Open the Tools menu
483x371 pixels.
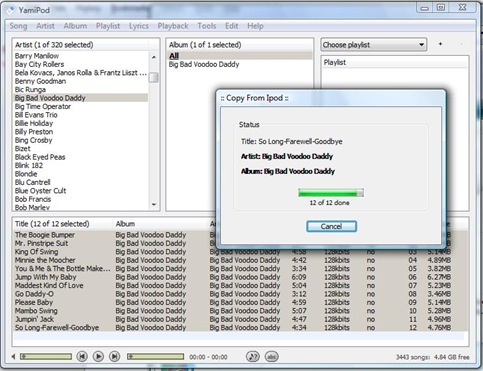point(207,26)
